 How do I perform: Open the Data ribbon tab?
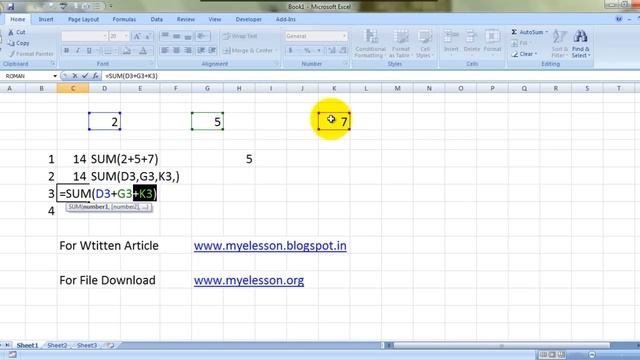[156, 19]
